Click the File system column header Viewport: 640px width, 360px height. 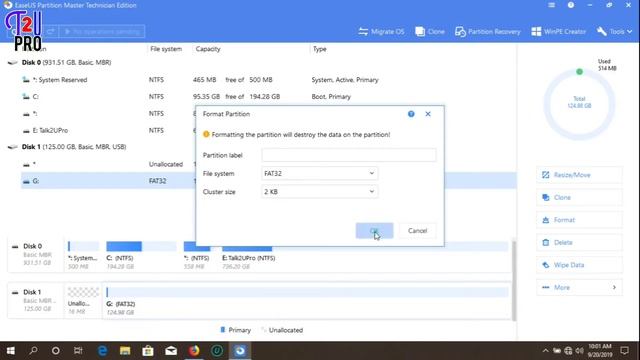pos(166,49)
